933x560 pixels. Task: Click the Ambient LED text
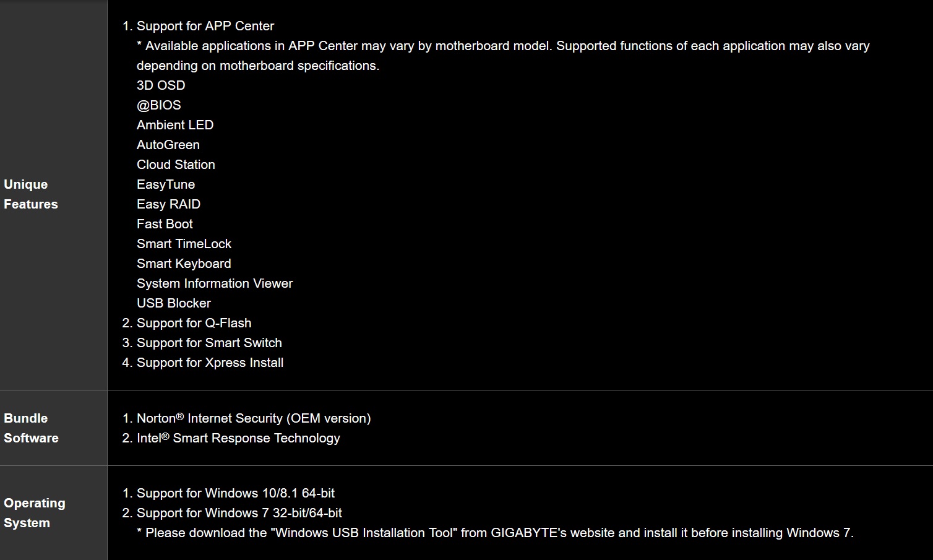point(175,125)
